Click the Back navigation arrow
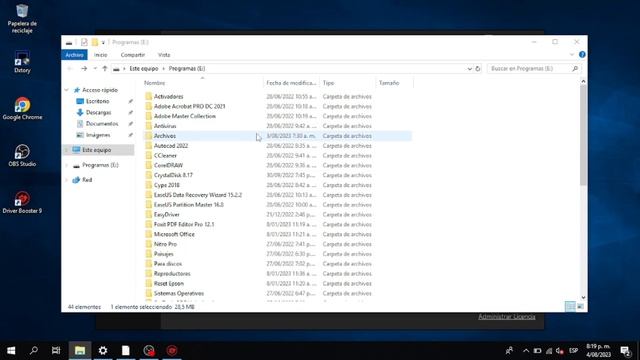 click(x=70, y=69)
